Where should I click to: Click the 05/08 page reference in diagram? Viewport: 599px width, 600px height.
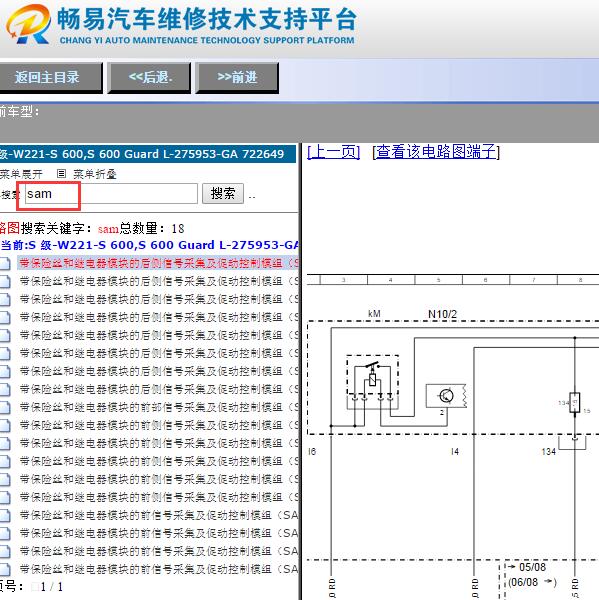coord(532,567)
